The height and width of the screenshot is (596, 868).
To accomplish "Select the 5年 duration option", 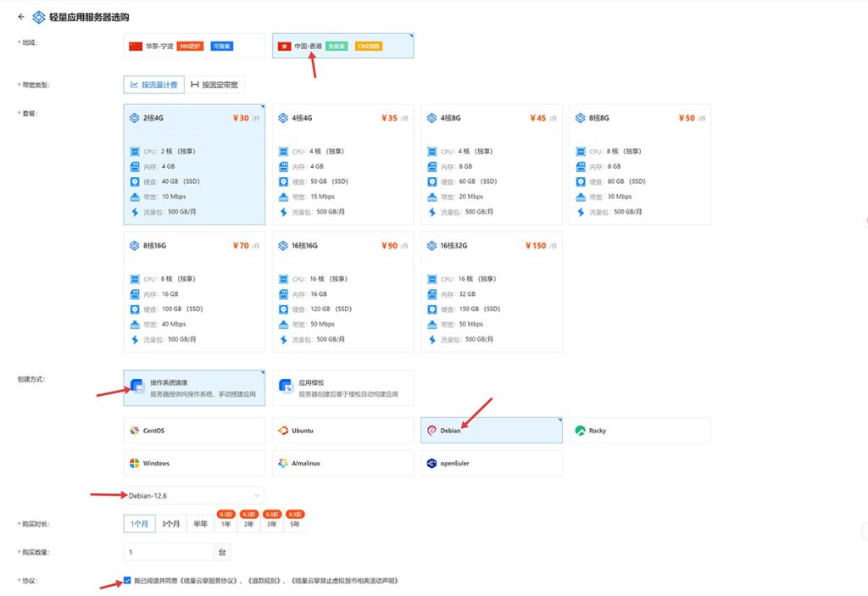I will [294, 524].
